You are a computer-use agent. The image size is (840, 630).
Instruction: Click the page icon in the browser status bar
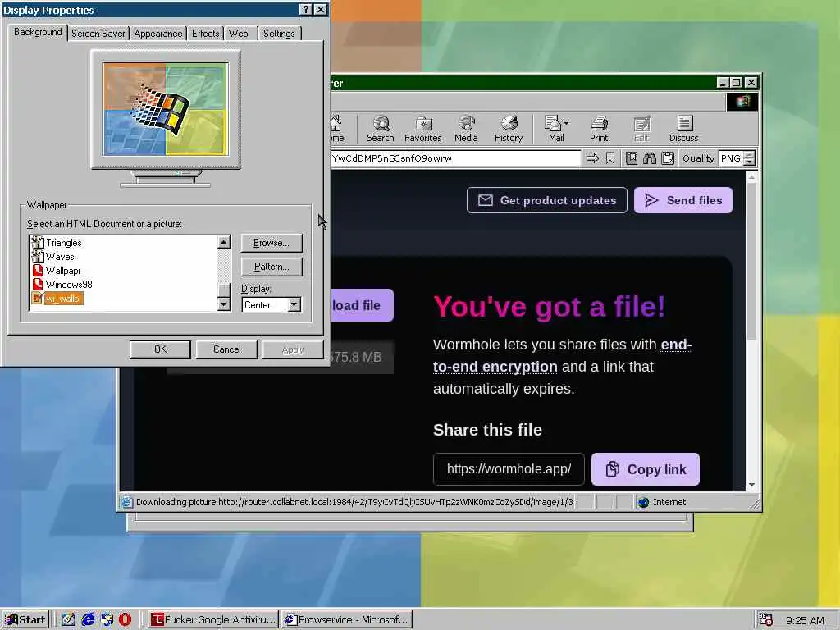[x=126, y=502]
